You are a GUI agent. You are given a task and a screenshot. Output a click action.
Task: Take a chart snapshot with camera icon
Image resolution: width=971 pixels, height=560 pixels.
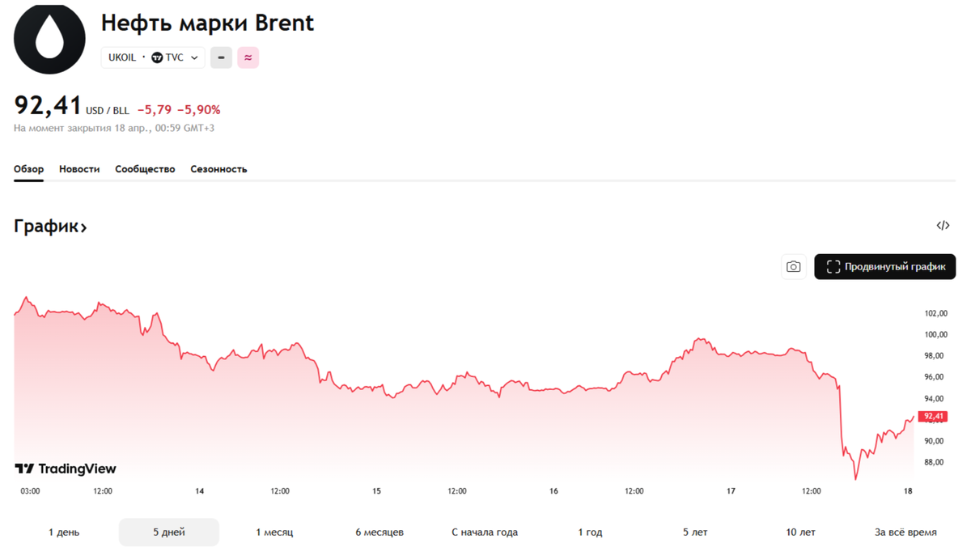(x=793, y=267)
